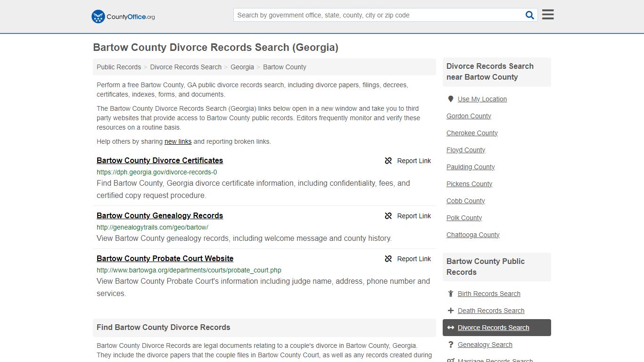Open Polk County link

[x=464, y=218]
